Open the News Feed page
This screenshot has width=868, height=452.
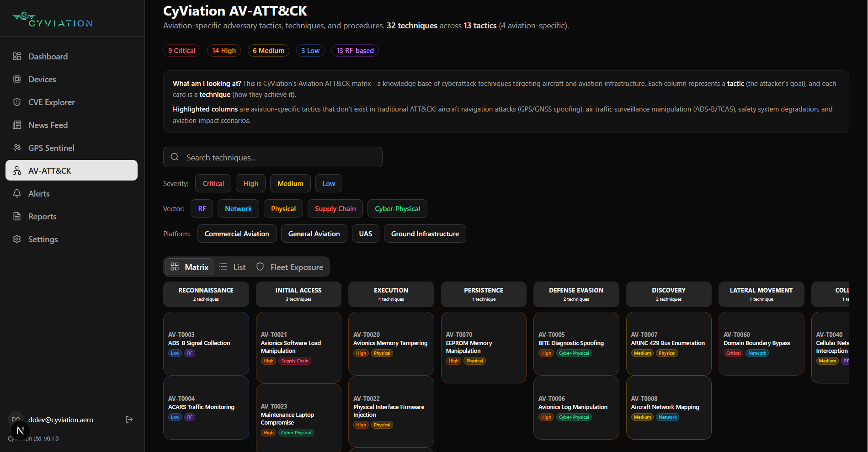[71, 125]
